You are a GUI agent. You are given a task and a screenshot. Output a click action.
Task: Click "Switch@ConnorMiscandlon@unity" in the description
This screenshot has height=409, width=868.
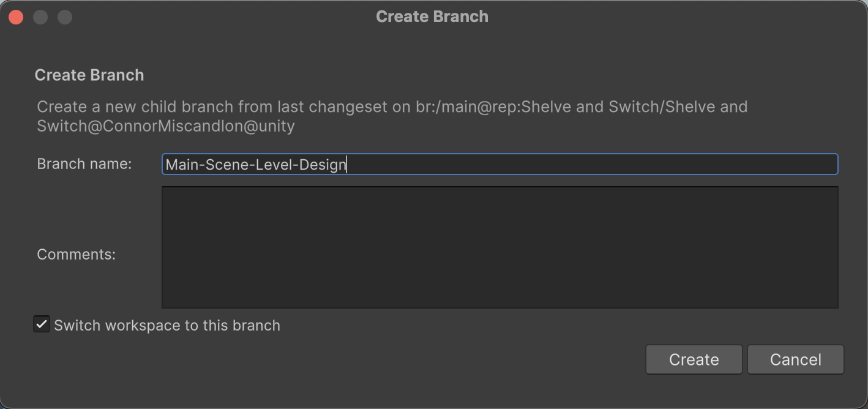pyautogui.click(x=166, y=127)
